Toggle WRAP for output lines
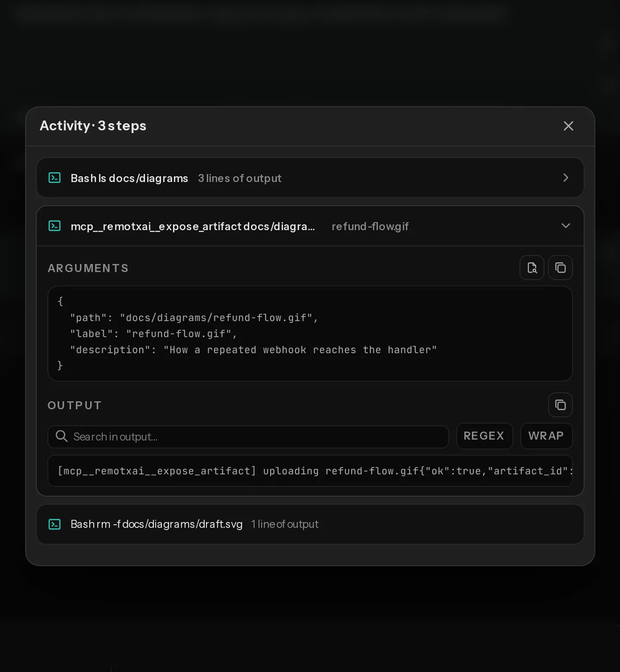This screenshot has width=620, height=672. 546,436
